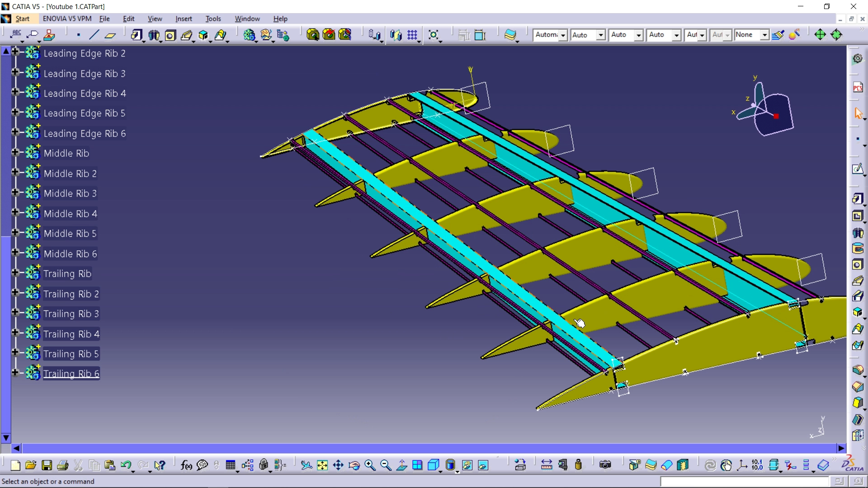Click the Capture camera icon
868x488 pixels.
[605, 465]
